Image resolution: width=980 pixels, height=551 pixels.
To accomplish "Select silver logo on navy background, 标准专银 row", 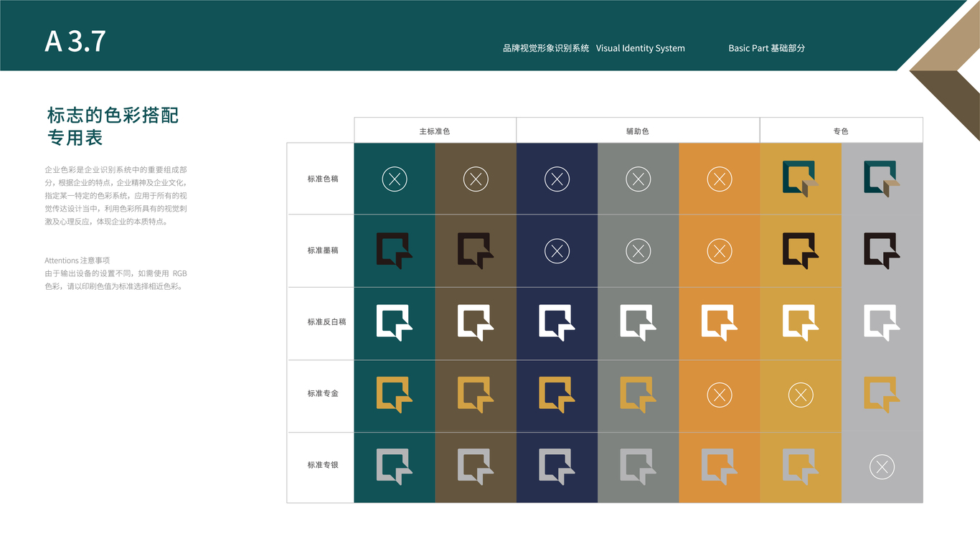I will pos(557,466).
